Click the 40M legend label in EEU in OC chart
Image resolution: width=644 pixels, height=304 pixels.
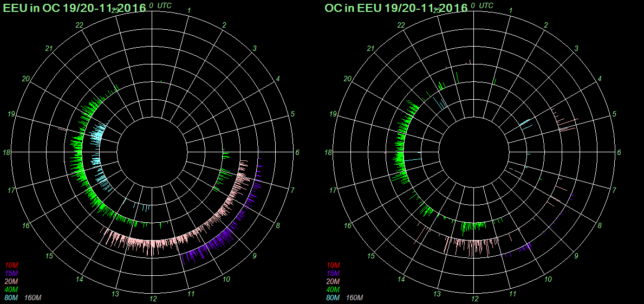(11, 290)
